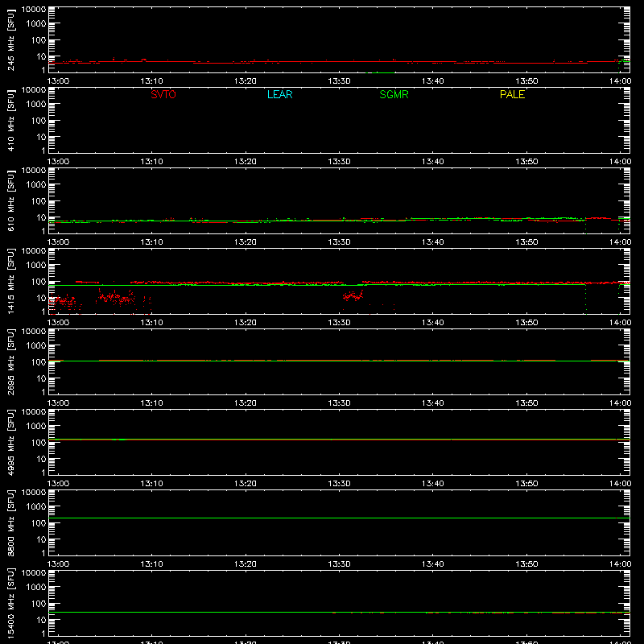Select the 15400 MHz [SFU] axis title
Image resolution: width=644 pixels, height=644 pixels.
pos(10,603)
